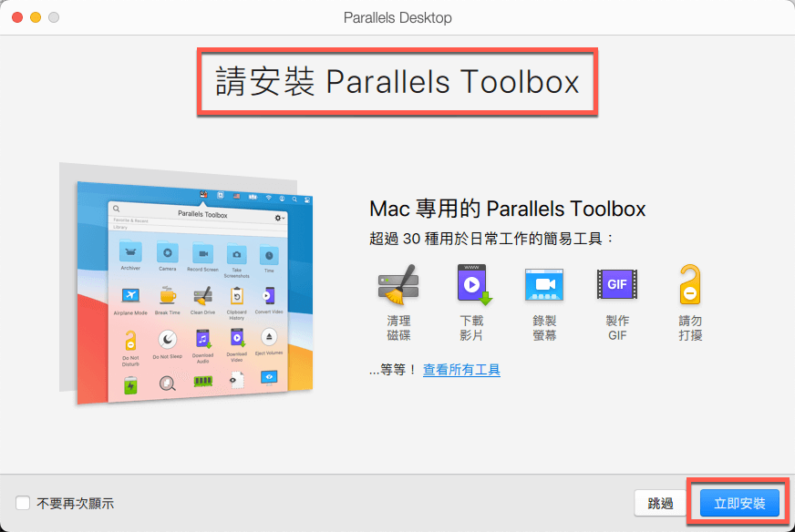
Task: Minimize the Parallels Desktop window
Action: 36,17
